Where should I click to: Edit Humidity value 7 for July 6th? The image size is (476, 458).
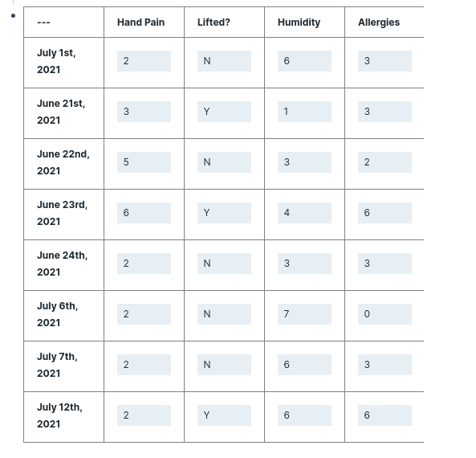[x=304, y=314]
